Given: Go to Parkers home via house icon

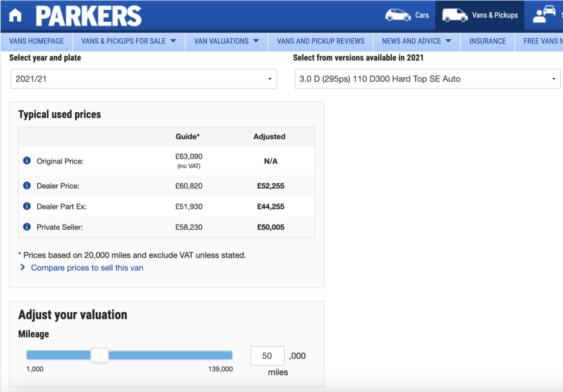Looking at the screenshot, I should [x=15, y=16].
